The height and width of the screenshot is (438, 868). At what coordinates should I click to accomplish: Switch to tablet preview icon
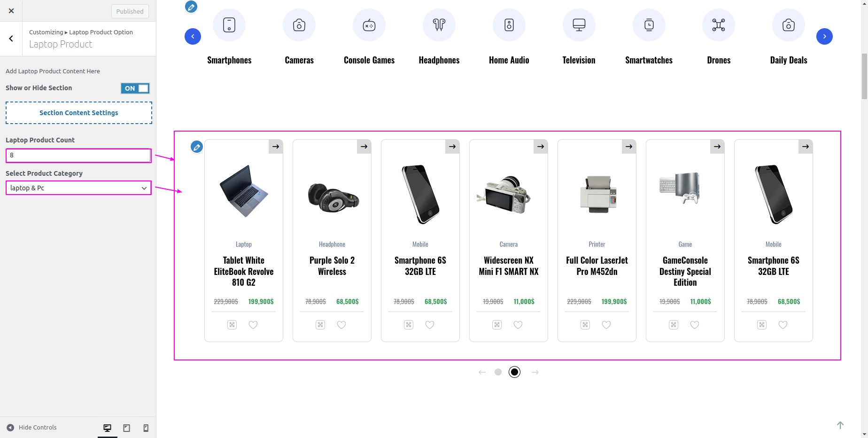point(127,428)
